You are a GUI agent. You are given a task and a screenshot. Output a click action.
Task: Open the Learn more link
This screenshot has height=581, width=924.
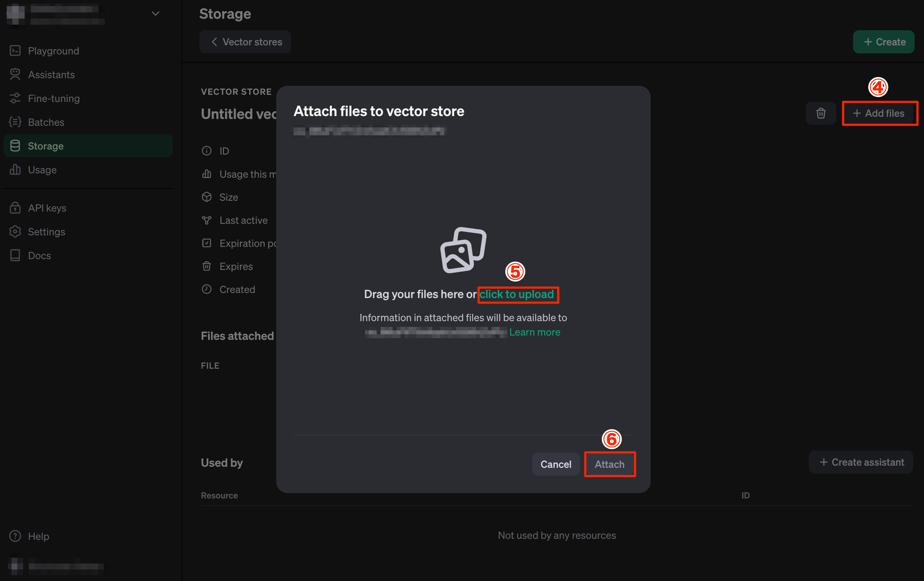(x=534, y=332)
